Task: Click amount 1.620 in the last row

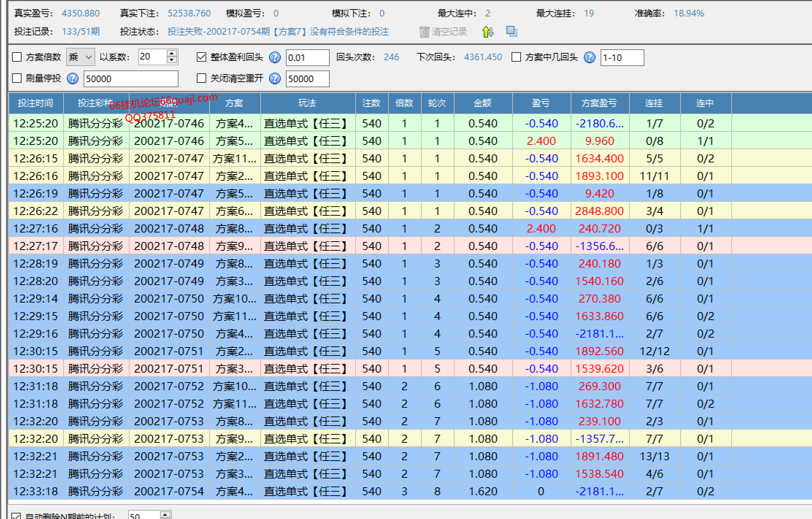Action: pyautogui.click(x=483, y=491)
